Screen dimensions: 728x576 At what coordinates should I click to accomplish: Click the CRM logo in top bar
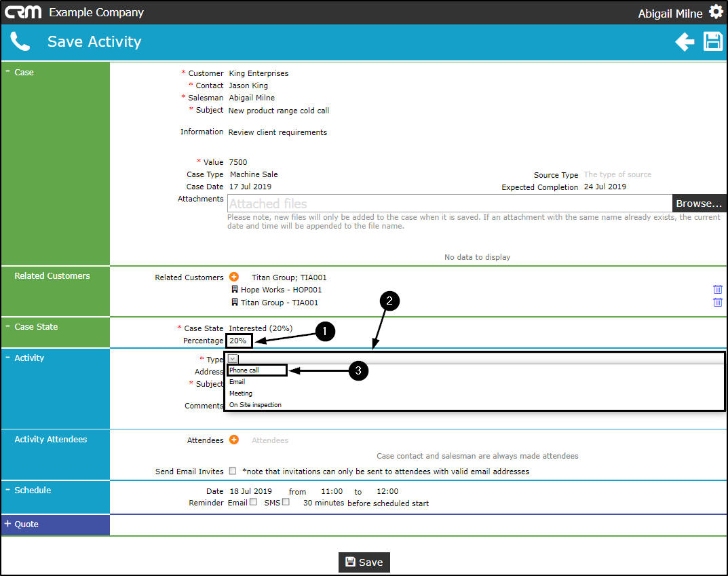click(x=23, y=12)
